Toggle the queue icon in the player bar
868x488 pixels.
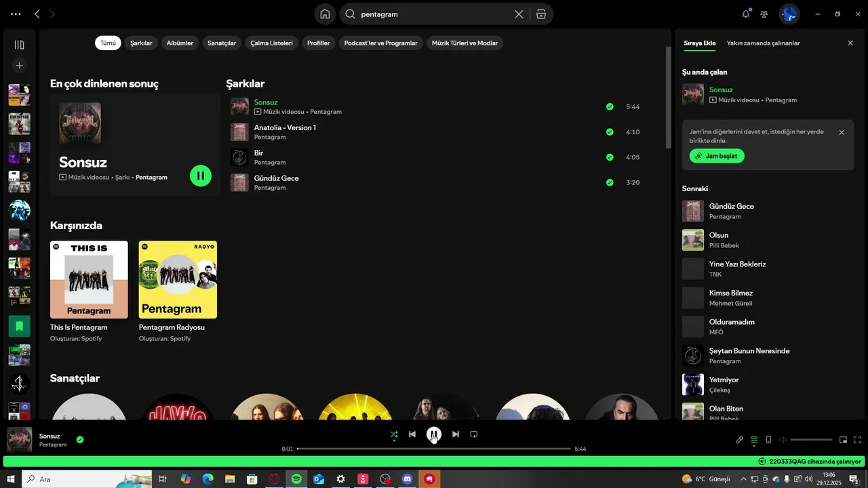tap(754, 440)
